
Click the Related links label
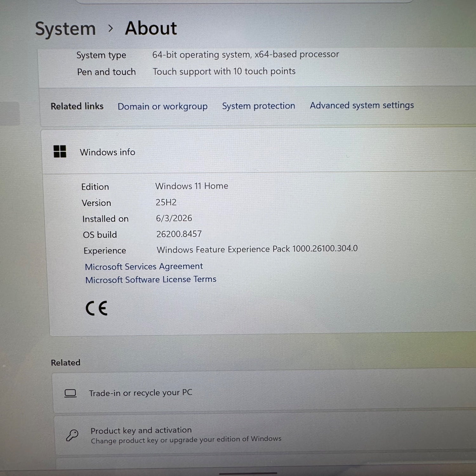(77, 106)
